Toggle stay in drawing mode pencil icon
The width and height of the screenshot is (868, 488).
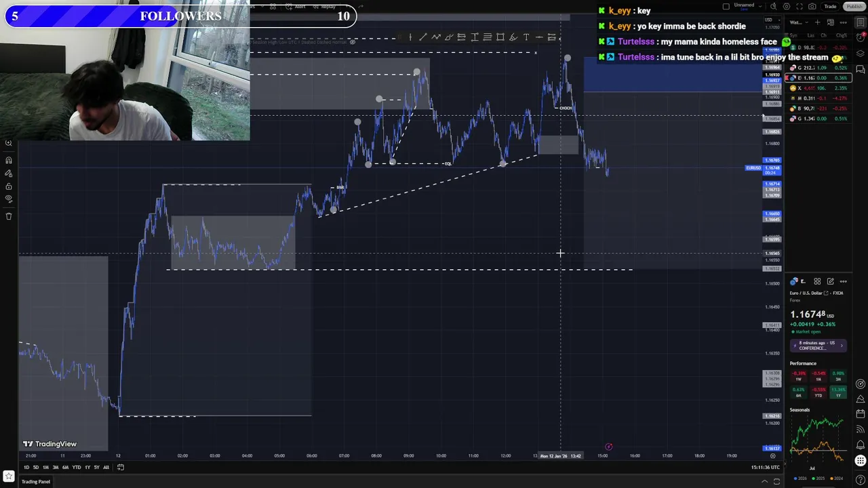9,174
